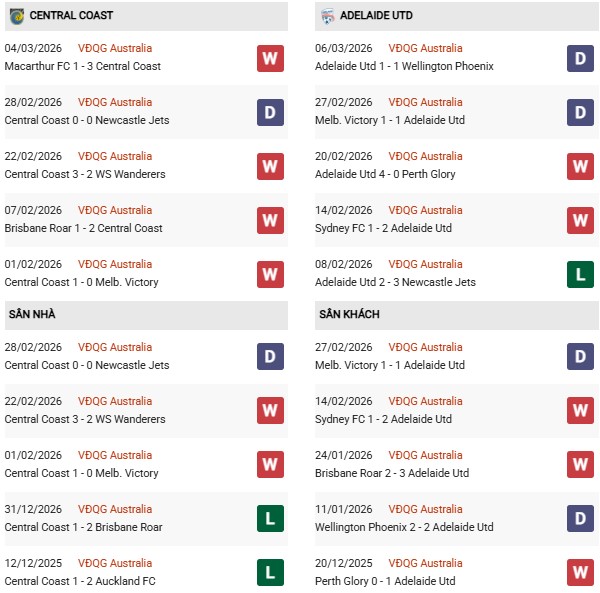Image resolution: width=600 pixels, height=593 pixels.
Task: Click the W badge for Brisbane Roar 2-3 Adelaide
Action: (580, 465)
